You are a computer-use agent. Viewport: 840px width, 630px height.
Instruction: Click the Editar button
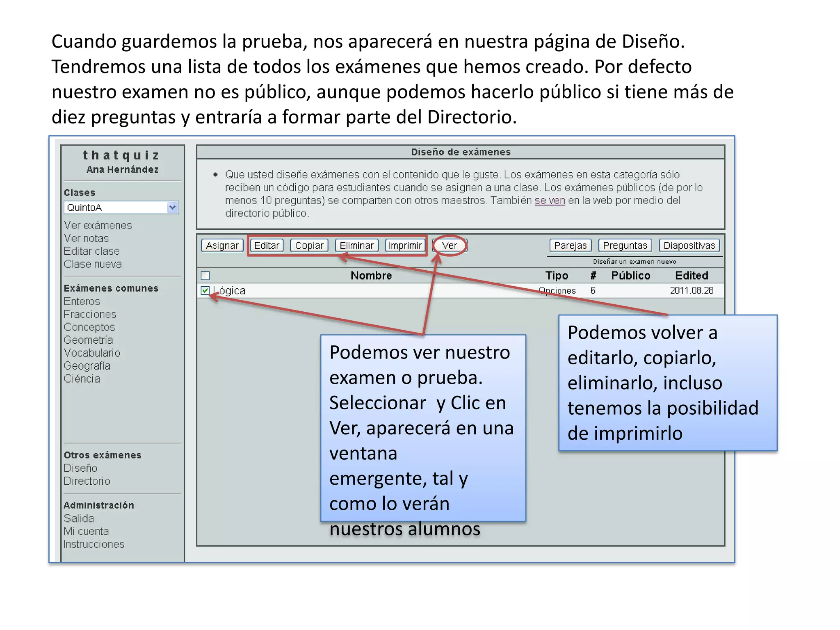click(x=267, y=246)
